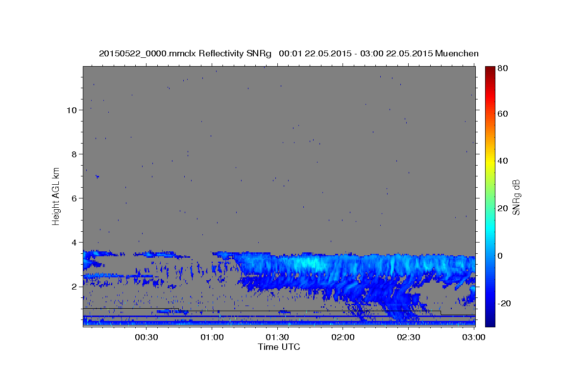Click the 02:30 time tick label
This screenshot has width=588, height=392.
(408, 337)
